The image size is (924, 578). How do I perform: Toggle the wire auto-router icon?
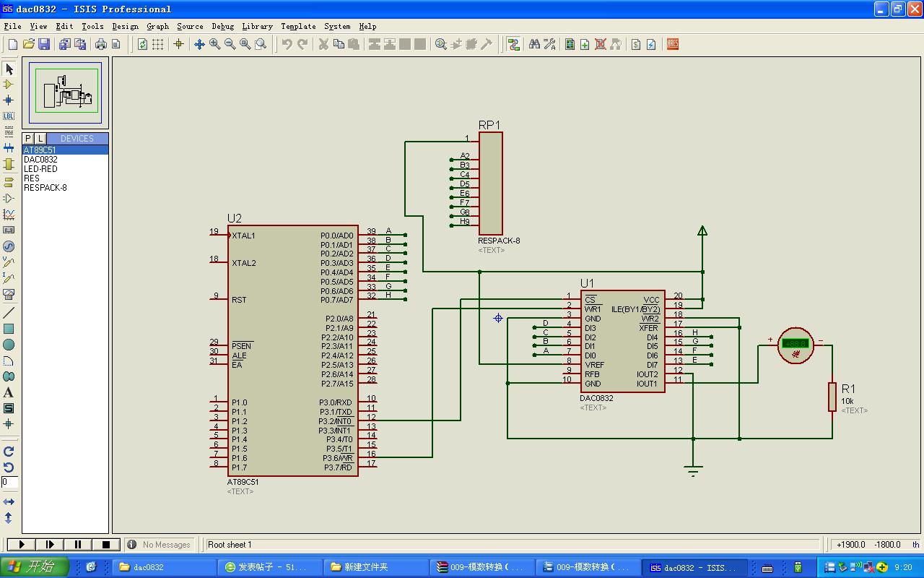point(514,44)
